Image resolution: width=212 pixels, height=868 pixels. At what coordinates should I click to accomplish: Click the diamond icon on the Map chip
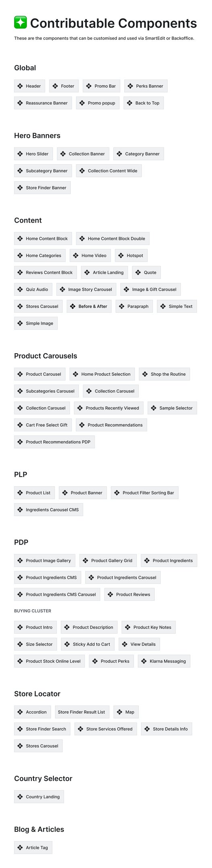coord(119,712)
